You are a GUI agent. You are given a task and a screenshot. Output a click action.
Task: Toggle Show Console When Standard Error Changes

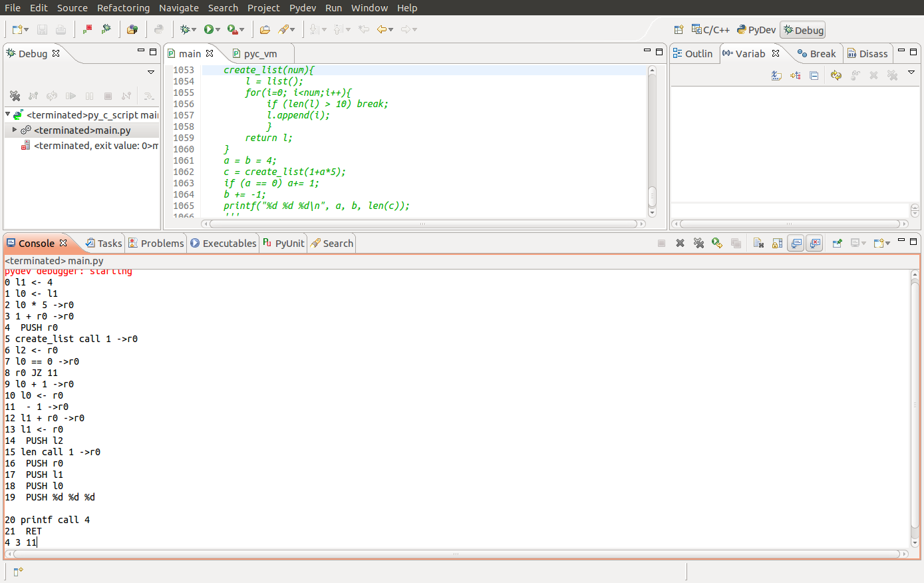(x=814, y=244)
